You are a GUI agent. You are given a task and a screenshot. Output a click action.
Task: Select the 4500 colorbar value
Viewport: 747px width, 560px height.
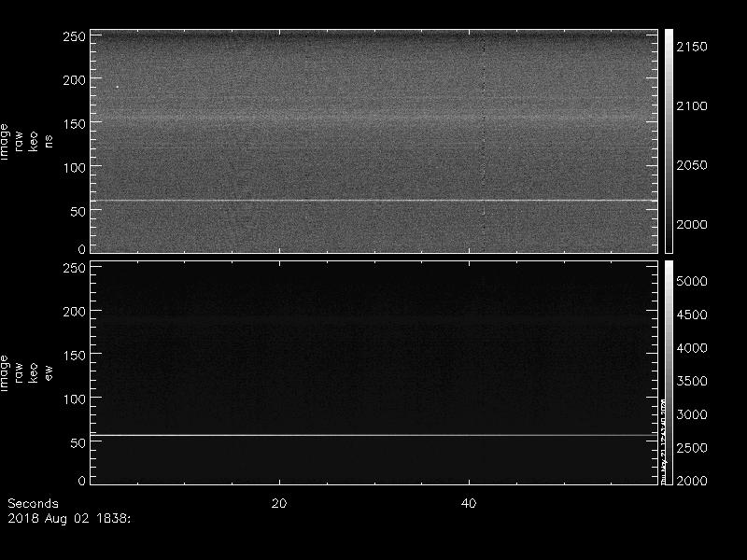pos(692,315)
